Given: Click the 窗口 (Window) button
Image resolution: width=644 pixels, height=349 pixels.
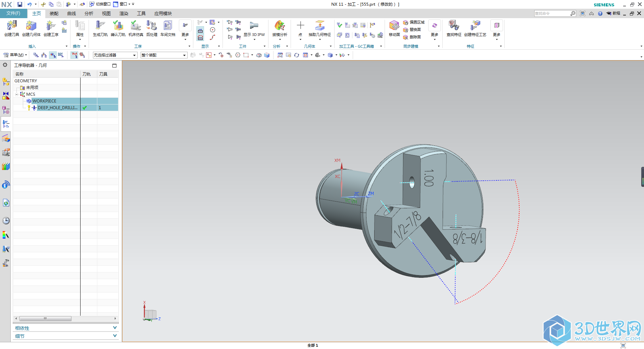Looking at the screenshot, I should tap(122, 4).
